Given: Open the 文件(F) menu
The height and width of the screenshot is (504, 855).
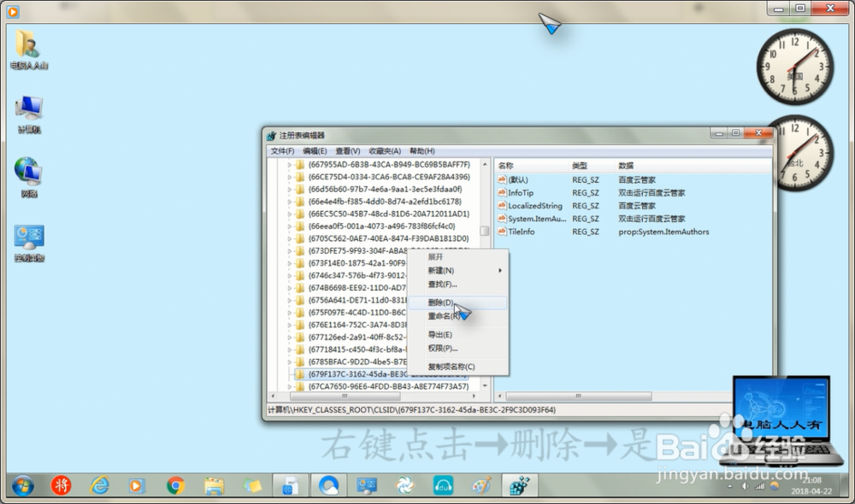Looking at the screenshot, I should (282, 151).
